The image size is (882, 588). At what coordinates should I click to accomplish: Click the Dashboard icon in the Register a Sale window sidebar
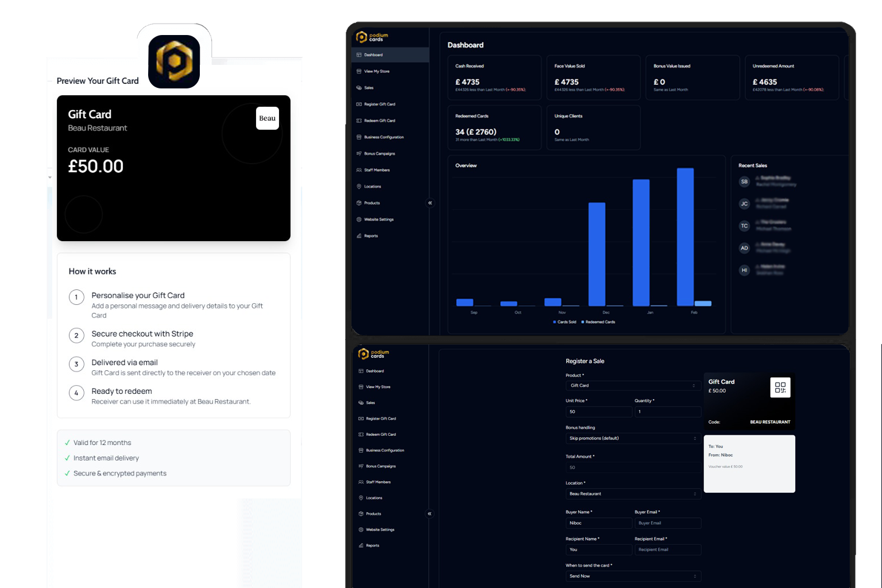pos(361,371)
